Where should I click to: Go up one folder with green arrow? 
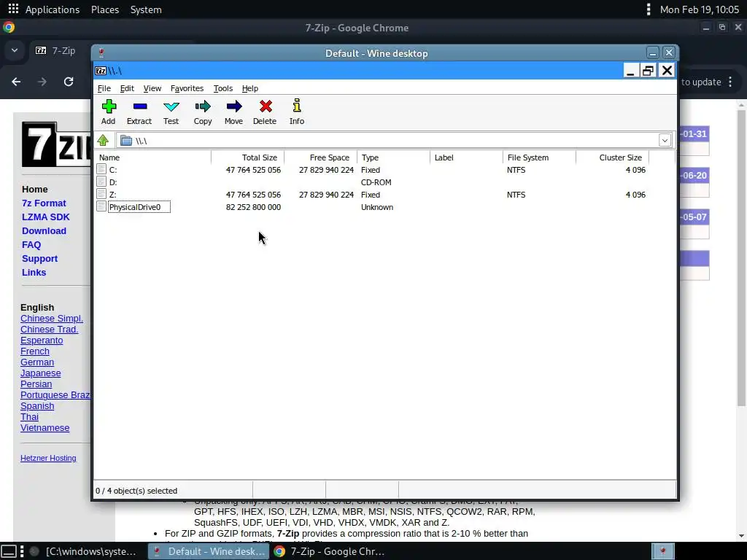click(103, 141)
